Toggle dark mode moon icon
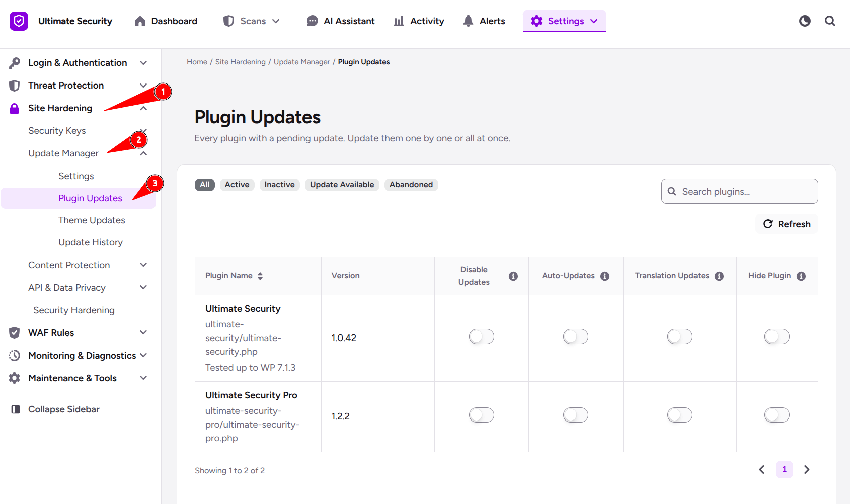This screenshot has height=504, width=850. (805, 21)
